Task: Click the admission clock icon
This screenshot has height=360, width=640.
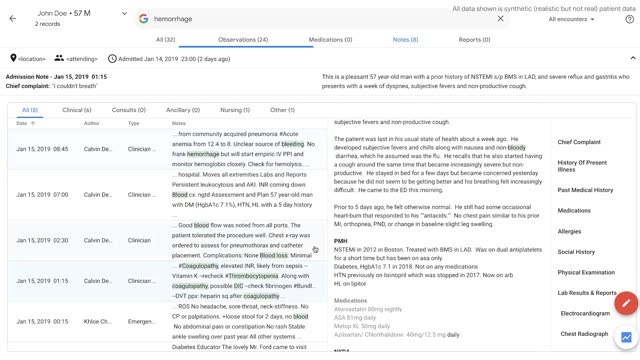Action: pos(112,59)
